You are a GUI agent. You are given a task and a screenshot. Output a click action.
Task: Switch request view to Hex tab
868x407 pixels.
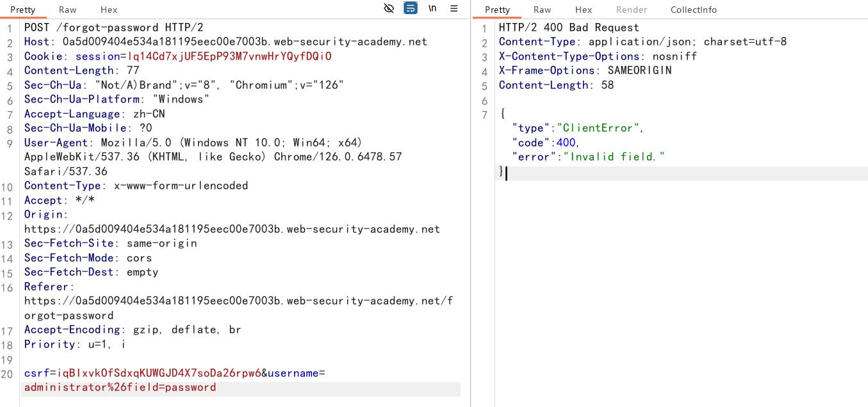pos(109,10)
